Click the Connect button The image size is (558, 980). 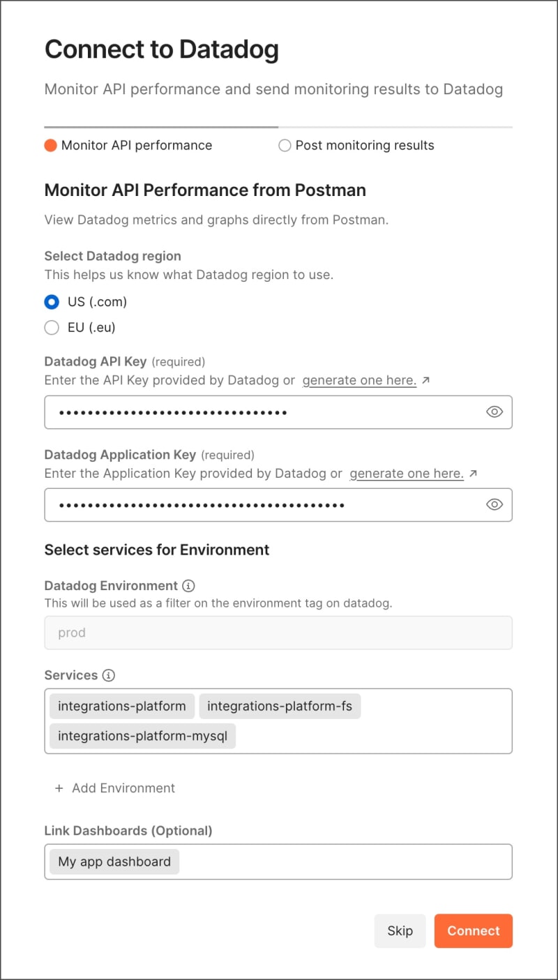pos(473,930)
